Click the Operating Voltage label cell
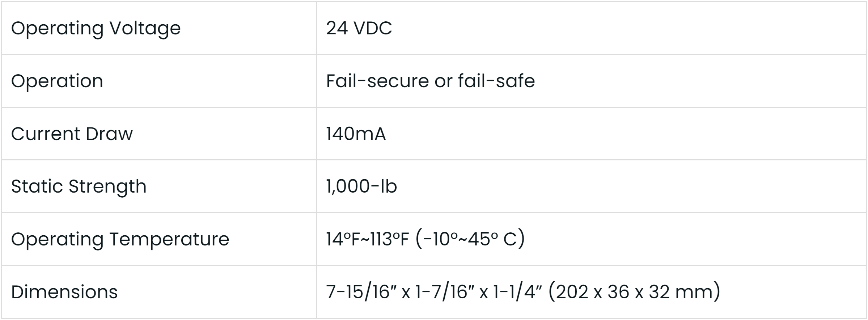The image size is (868, 320). point(96,28)
